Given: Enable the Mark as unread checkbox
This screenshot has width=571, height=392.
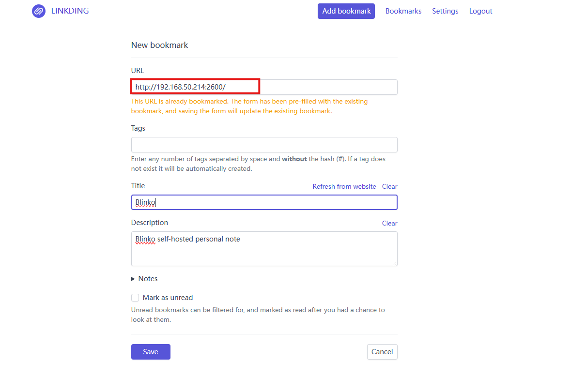Looking at the screenshot, I should 135,298.
